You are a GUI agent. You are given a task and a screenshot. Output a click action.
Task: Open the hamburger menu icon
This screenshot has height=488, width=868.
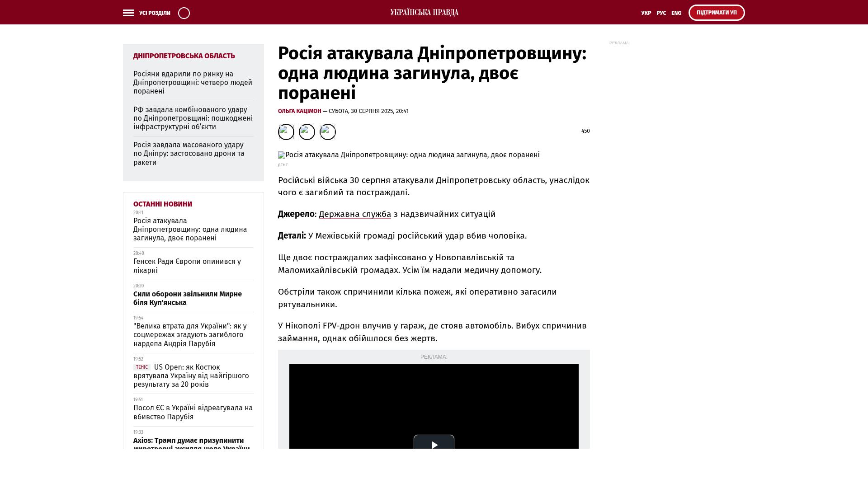[128, 13]
